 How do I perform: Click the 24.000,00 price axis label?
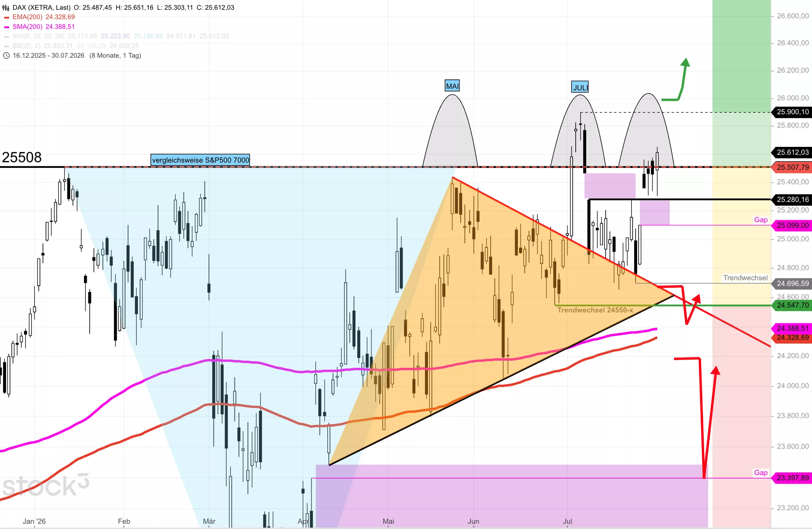pyautogui.click(x=793, y=386)
